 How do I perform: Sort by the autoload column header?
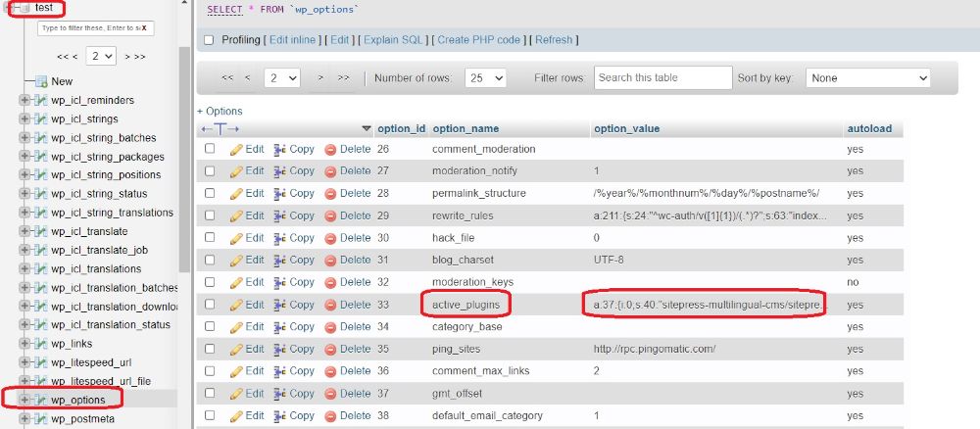click(x=869, y=128)
